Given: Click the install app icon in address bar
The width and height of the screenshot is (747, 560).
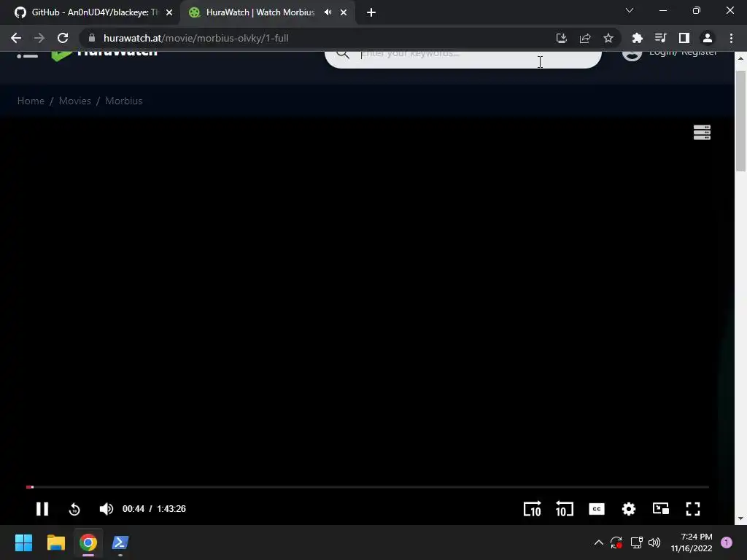Looking at the screenshot, I should (562, 38).
